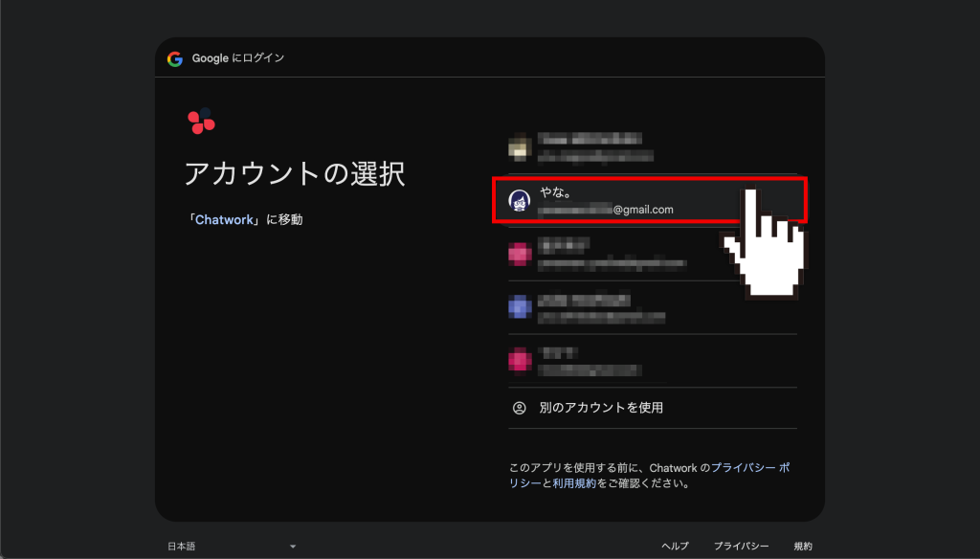Select the topmost account in the list
Viewport: 980px width, 559px height.
[x=622, y=147]
